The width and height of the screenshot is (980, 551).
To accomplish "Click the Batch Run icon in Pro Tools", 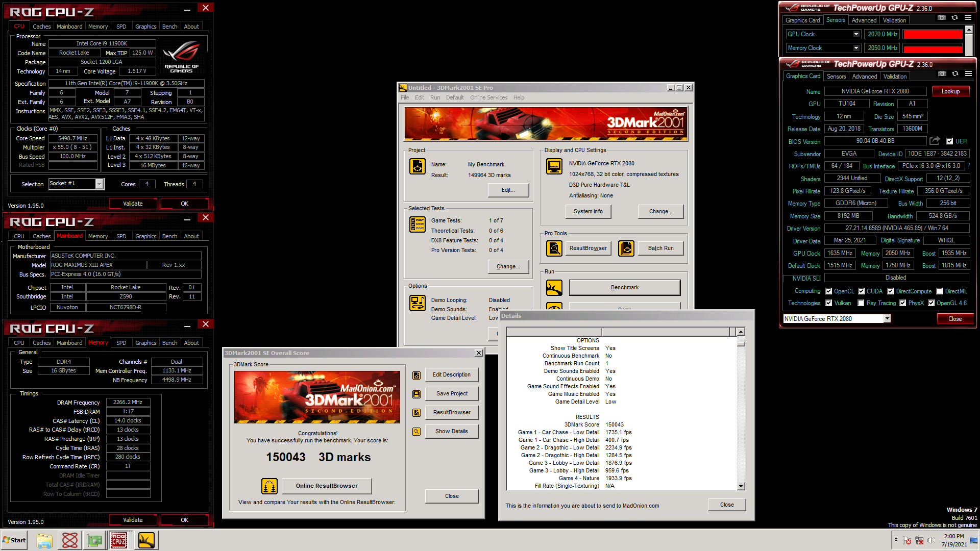I will pos(626,248).
